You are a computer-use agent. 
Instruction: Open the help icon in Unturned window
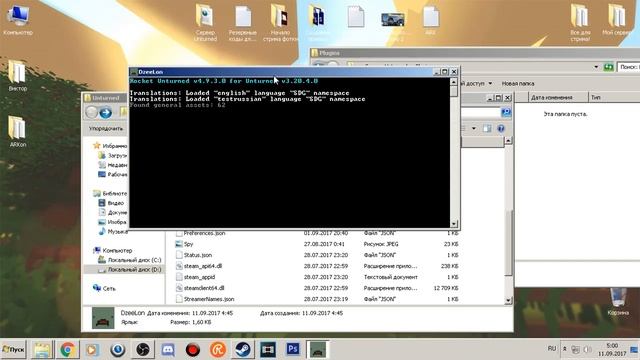click(x=501, y=129)
